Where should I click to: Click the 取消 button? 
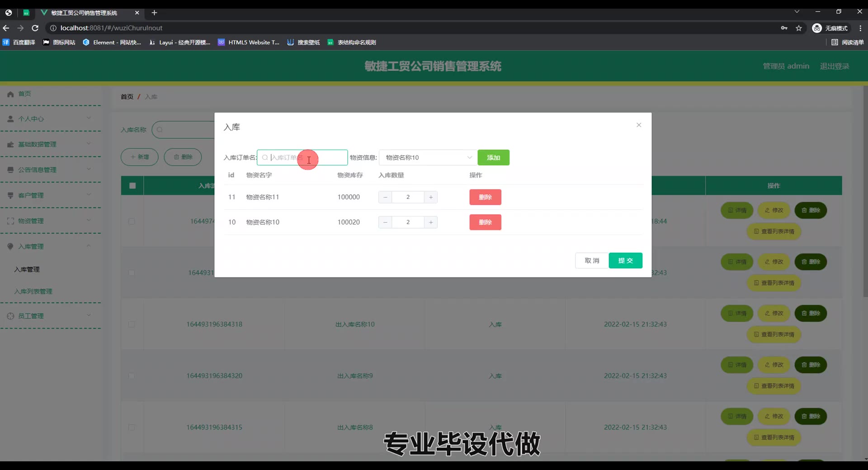pos(592,260)
